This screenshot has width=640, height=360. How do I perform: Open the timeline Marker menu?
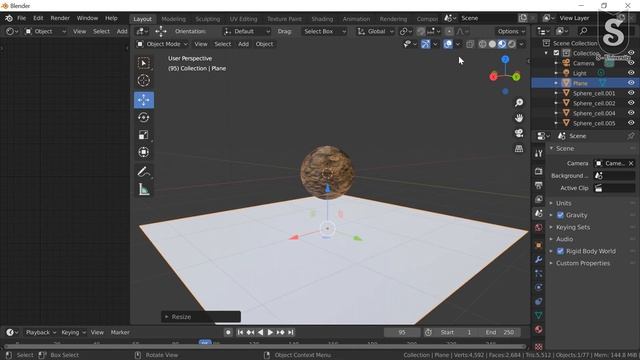(x=120, y=333)
